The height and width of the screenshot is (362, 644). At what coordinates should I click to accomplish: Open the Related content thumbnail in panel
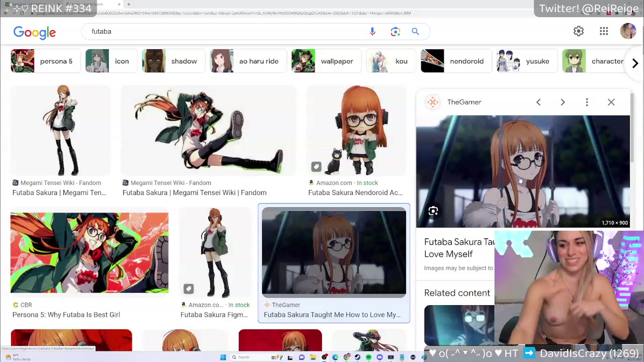coord(459,325)
